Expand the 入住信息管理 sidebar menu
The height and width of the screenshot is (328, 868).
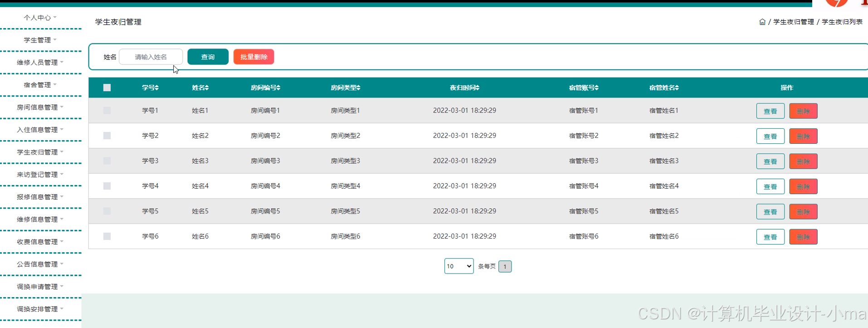[40, 130]
